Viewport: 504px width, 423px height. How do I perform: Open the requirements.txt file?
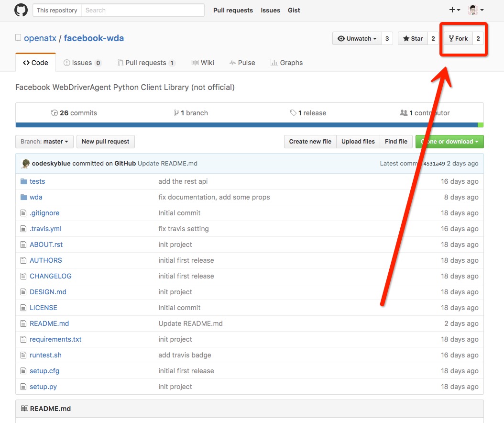click(55, 339)
